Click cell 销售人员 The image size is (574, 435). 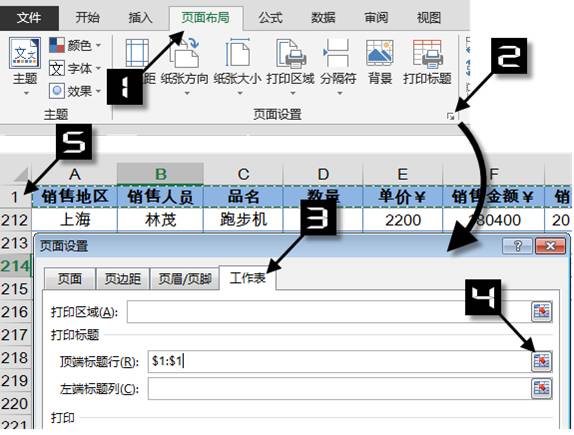[160, 197]
